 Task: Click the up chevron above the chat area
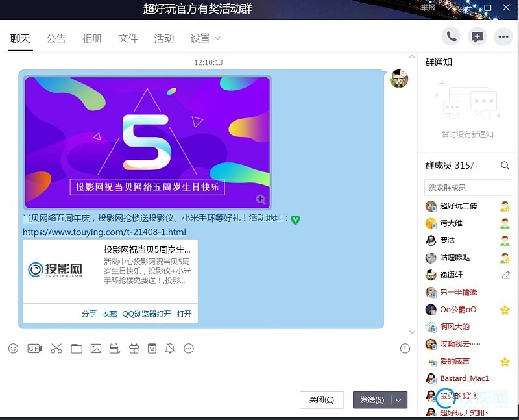(x=412, y=56)
